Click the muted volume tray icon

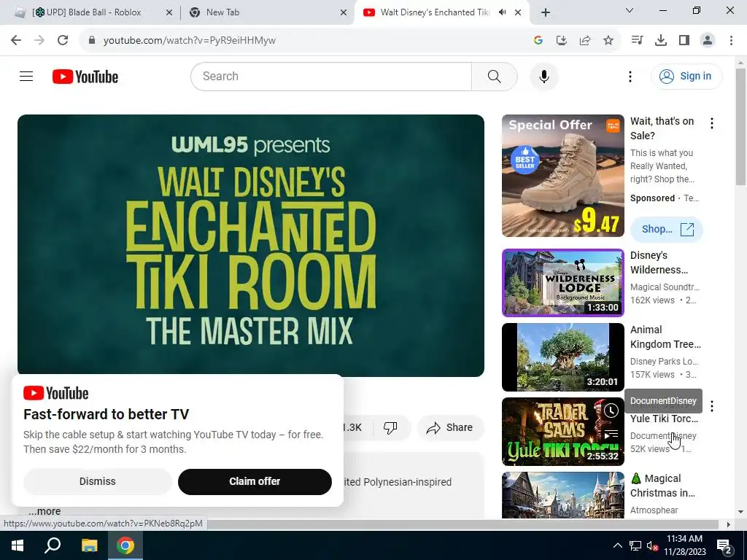(x=652, y=545)
